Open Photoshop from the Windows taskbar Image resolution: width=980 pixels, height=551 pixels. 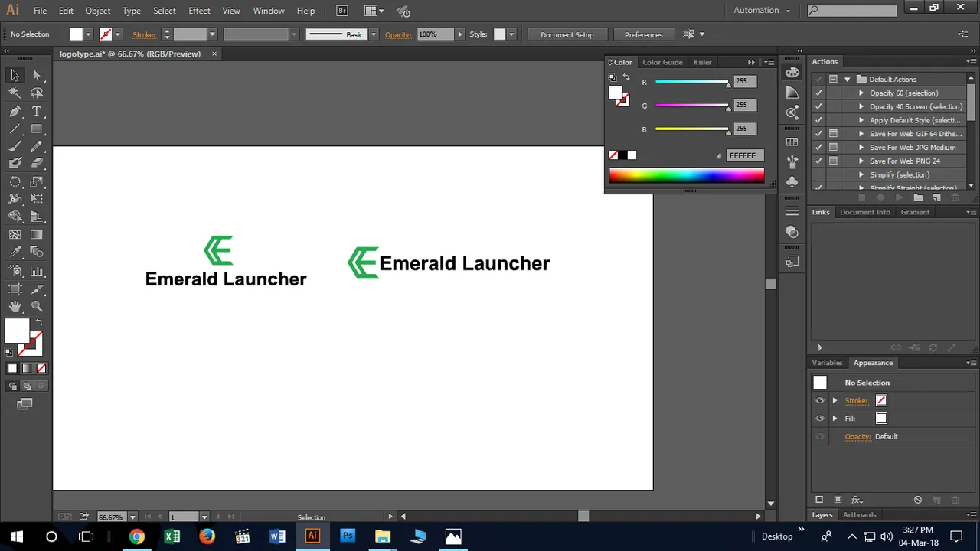click(348, 536)
